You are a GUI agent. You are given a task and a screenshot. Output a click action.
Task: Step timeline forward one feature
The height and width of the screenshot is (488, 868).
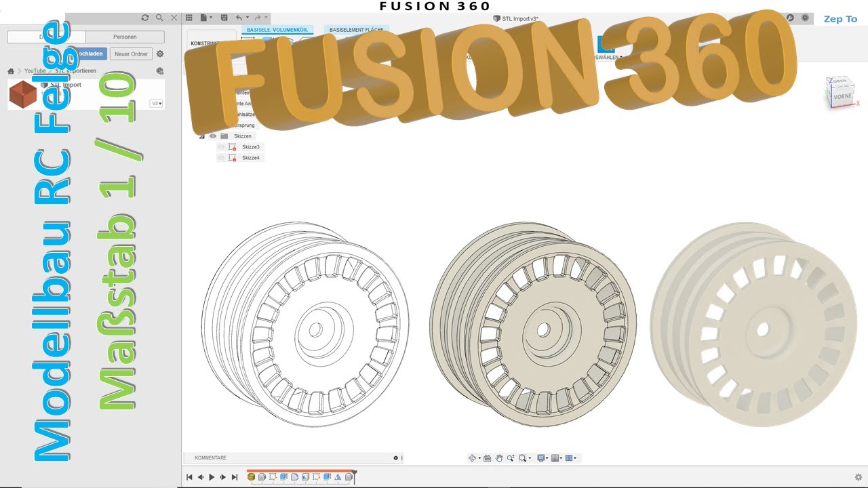click(x=223, y=477)
